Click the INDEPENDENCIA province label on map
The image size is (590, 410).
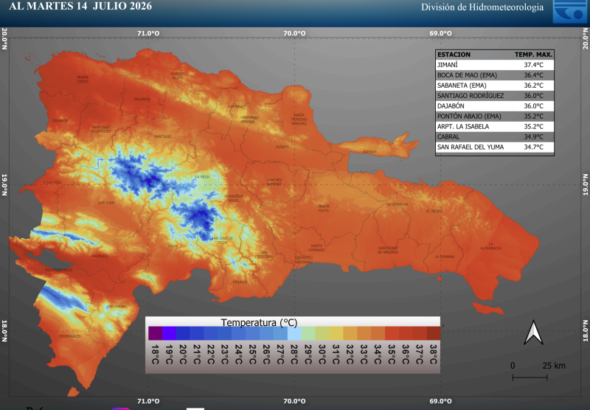58,270
